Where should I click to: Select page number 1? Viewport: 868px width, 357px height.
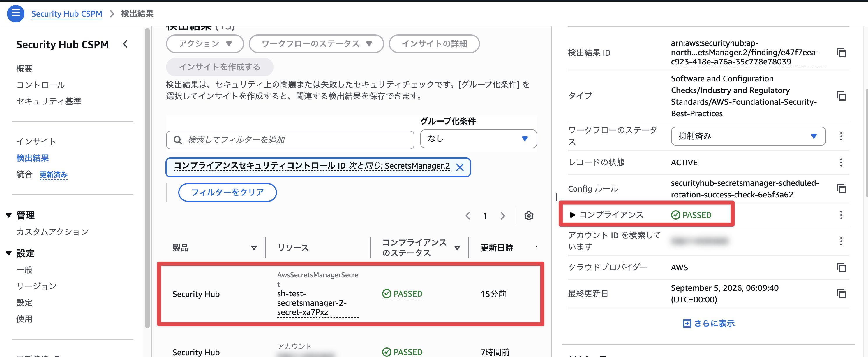485,216
